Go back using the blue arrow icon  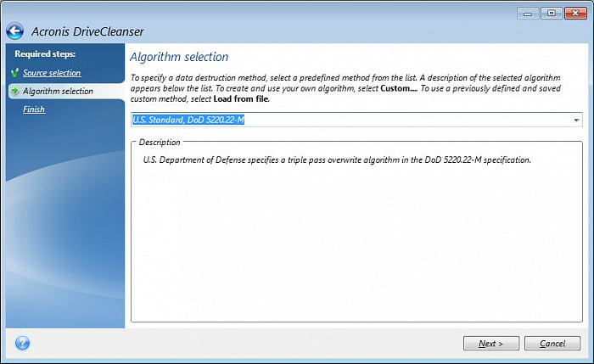pos(15,31)
